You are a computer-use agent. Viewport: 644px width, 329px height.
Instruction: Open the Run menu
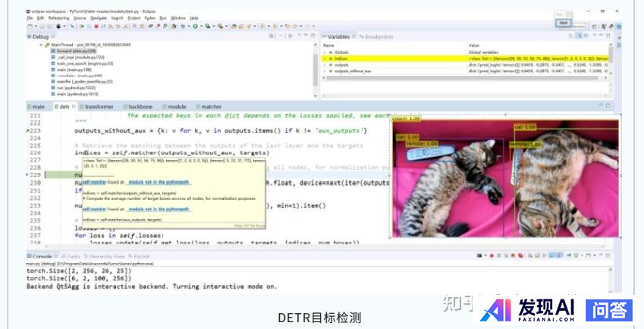pyautogui.click(x=162, y=18)
